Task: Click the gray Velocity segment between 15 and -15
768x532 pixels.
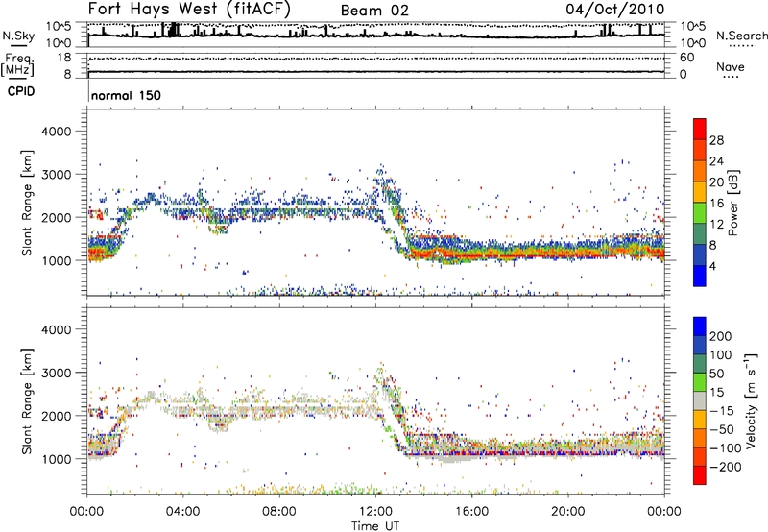Action: [x=700, y=400]
